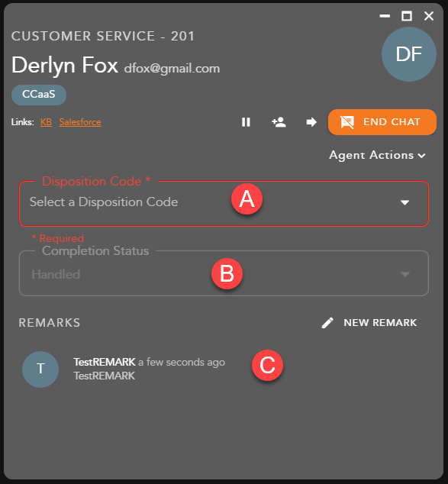Expand the Agent Actions menu

[x=377, y=155]
